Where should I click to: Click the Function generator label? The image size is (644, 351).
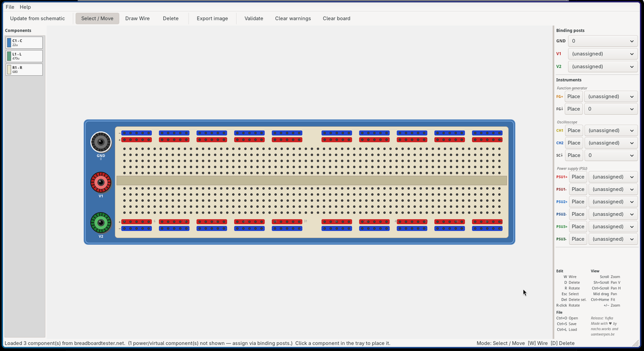[572, 88]
